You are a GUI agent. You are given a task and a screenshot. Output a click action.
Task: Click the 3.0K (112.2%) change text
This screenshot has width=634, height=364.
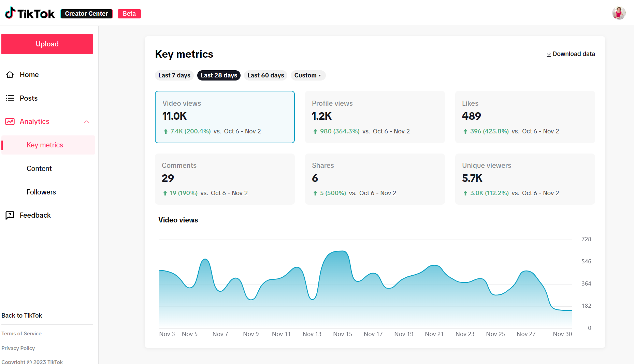[x=490, y=193]
